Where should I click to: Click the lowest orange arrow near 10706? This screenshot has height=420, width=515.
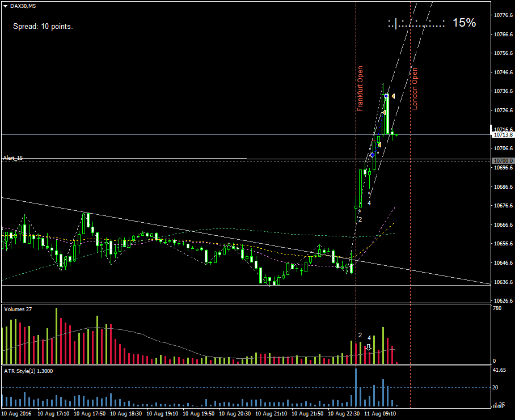click(x=379, y=145)
